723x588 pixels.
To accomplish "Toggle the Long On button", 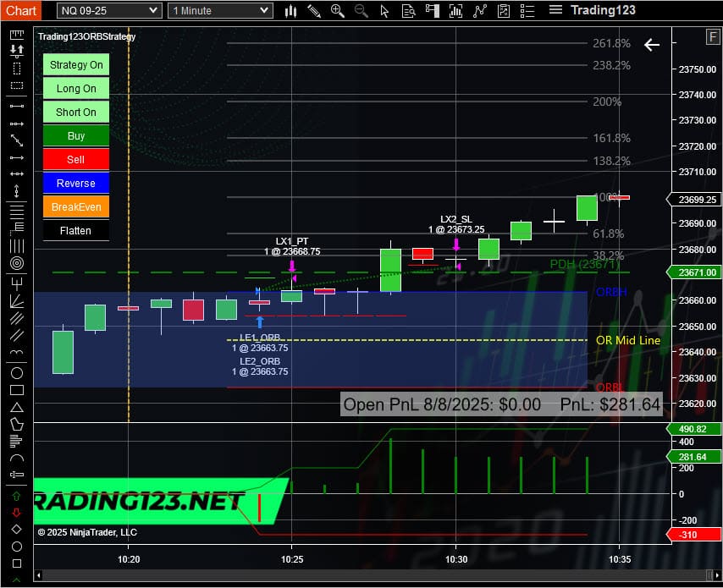I will [x=76, y=89].
